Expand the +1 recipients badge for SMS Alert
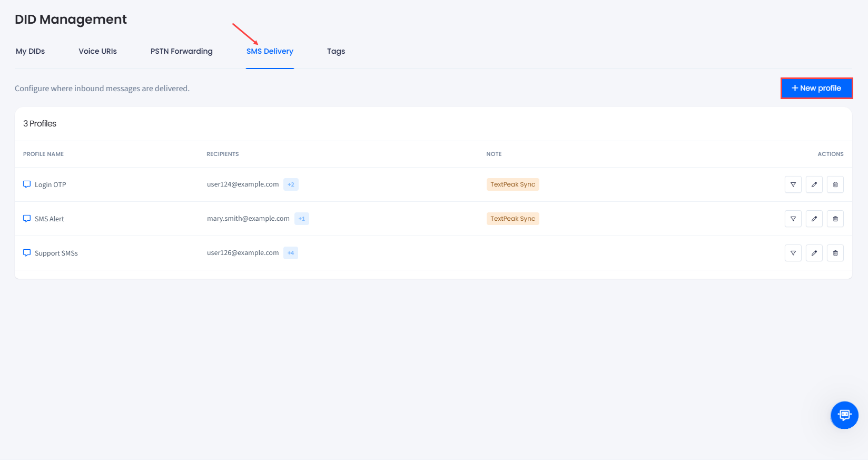Screen dimensions: 868x460 tap(302, 219)
